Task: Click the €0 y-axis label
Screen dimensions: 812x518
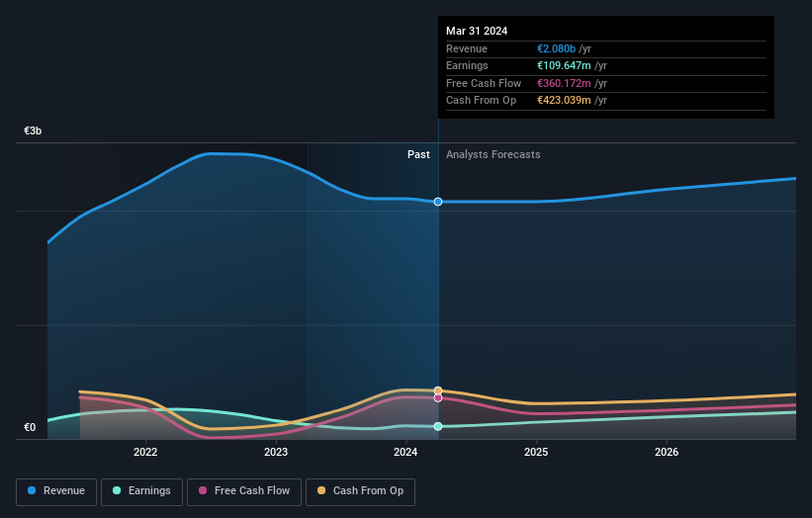Action: (30, 427)
